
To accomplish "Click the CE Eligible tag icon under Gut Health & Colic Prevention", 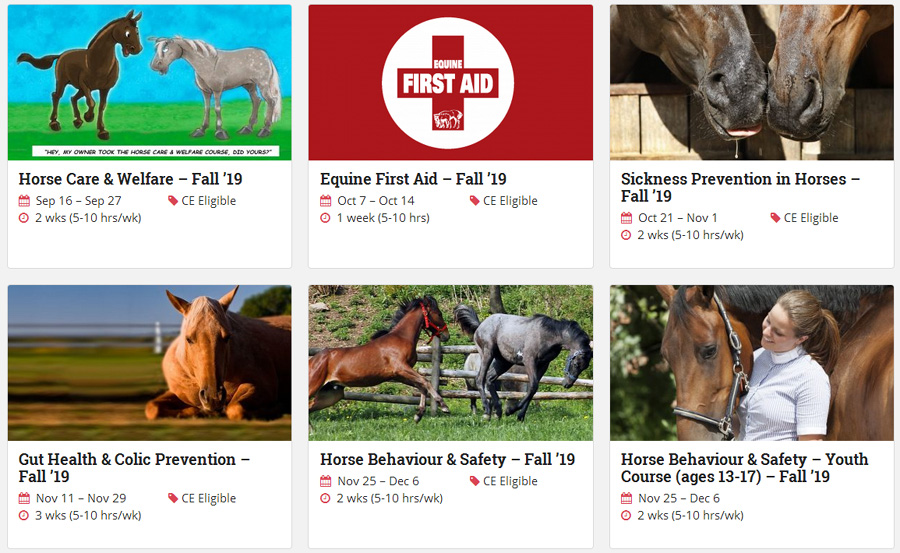I will (x=173, y=498).
